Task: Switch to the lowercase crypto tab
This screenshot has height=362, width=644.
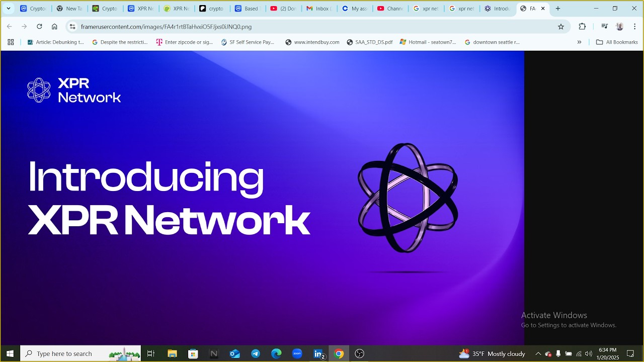Action: point(212,9)
